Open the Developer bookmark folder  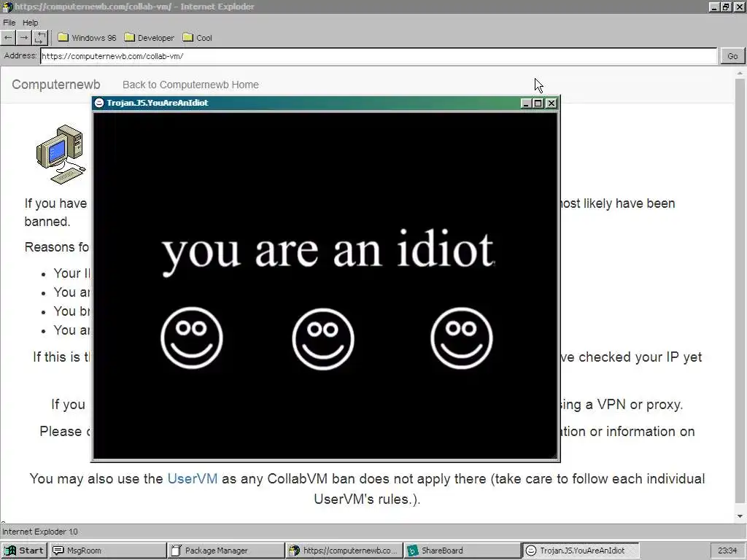[149, 38]
